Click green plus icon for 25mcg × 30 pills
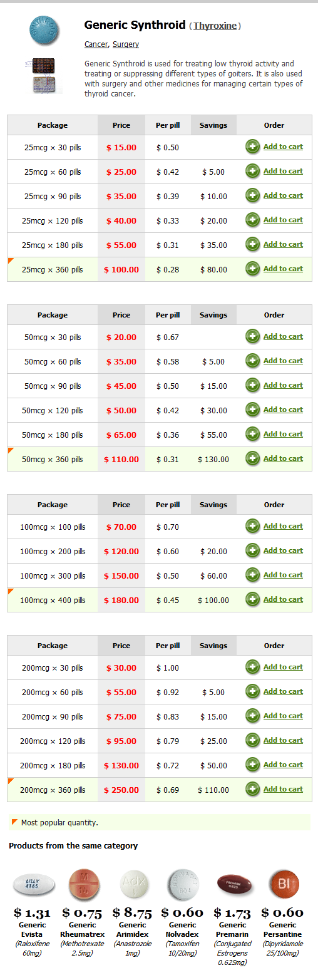318x980 pixels. coord(253,147)
